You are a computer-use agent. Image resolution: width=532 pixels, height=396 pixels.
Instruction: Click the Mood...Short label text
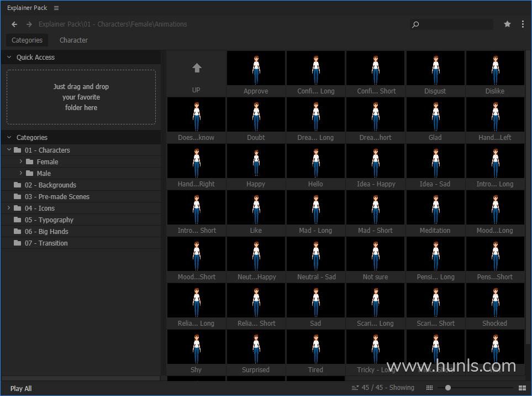click(x=197, y=277)
